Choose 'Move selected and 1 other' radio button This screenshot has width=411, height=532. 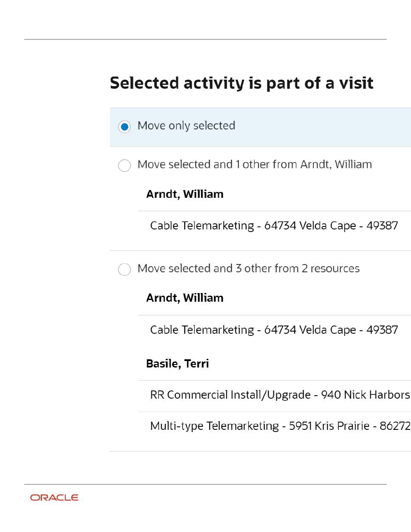(124, 166)
